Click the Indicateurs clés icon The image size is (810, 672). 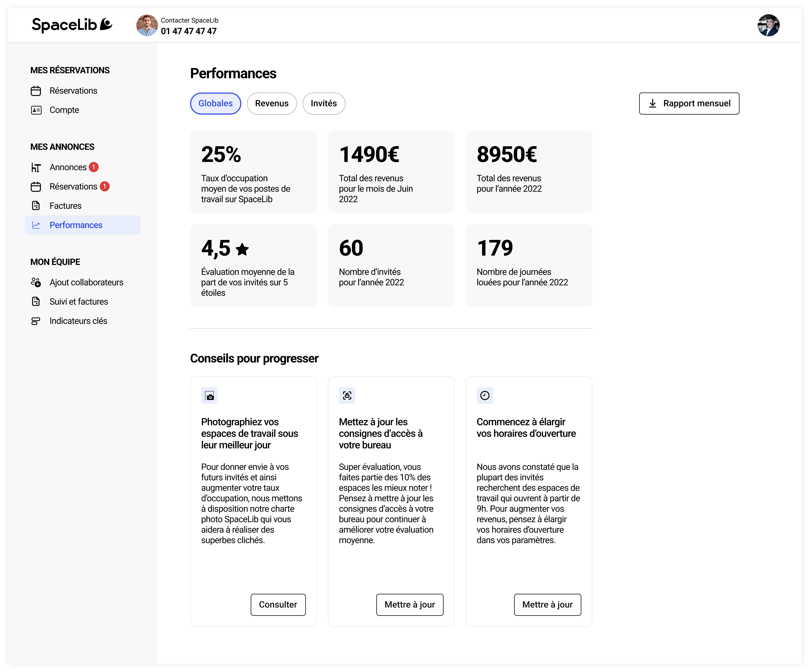click(36, 321)
